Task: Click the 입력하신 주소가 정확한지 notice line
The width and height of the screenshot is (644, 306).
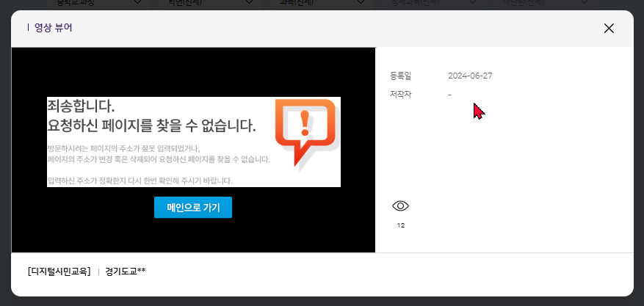Action: pyautogui.click(x=140, y=181)
